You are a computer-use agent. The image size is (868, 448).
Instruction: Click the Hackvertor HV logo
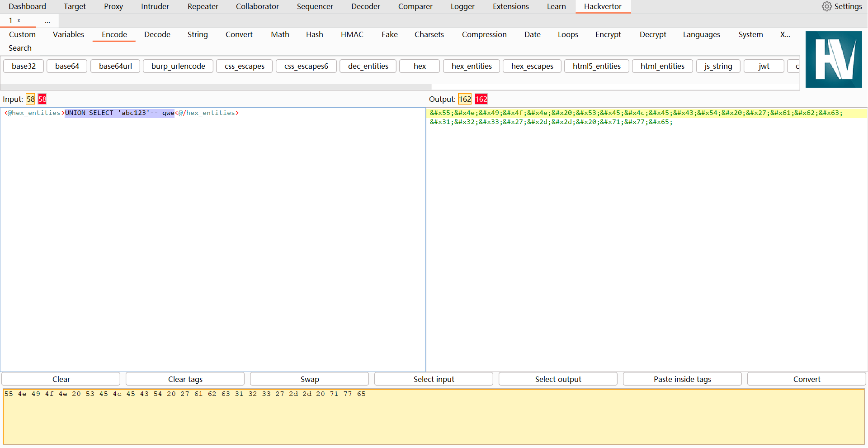pos(833,59)
